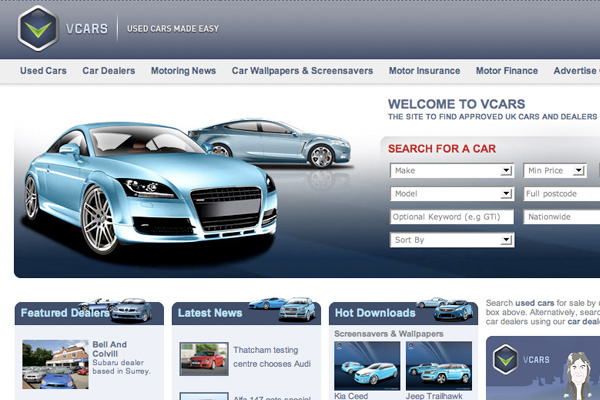Click the Latest News panel heading
600x400 pixels.
pyautogui.click(x=210, y=313)
